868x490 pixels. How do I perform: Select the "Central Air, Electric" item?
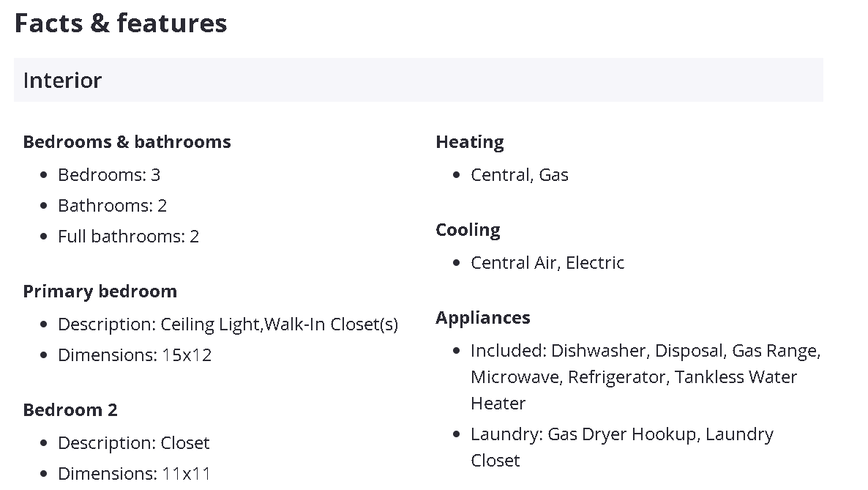547,263
